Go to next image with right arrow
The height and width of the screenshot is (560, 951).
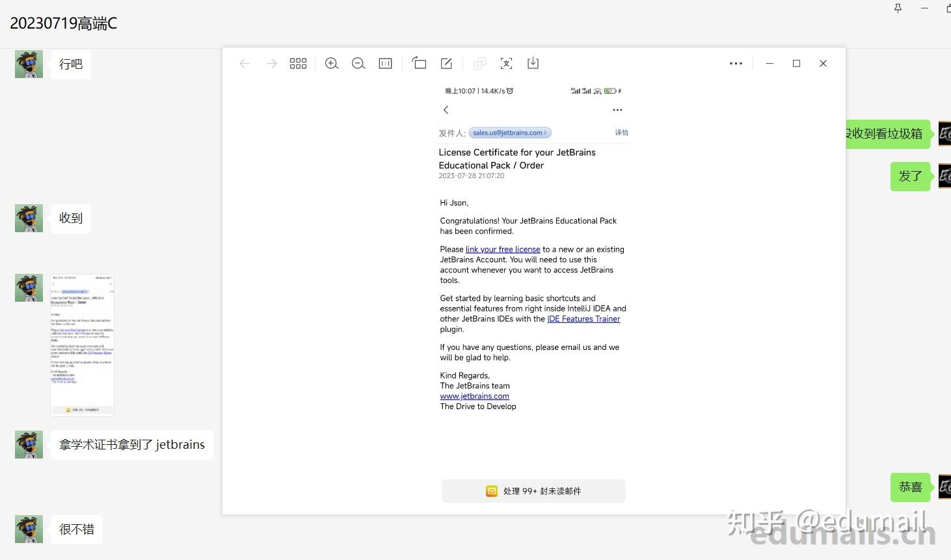click(271, 63)
